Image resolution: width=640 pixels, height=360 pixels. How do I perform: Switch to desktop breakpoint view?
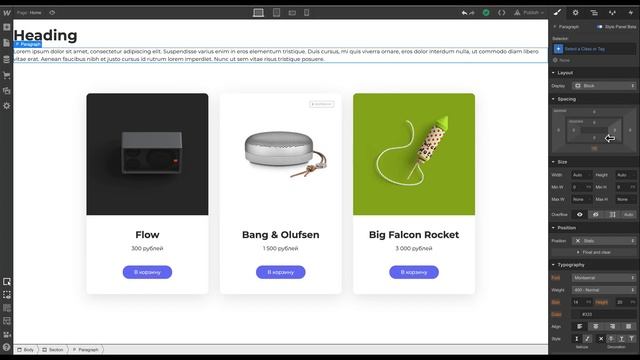click(258, 13)
